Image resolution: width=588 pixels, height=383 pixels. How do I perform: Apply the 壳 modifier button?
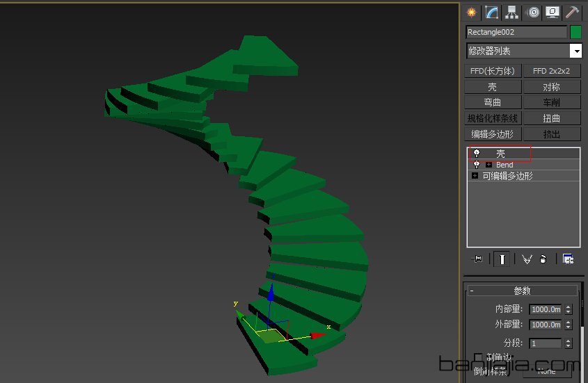(x=493, y=87)
